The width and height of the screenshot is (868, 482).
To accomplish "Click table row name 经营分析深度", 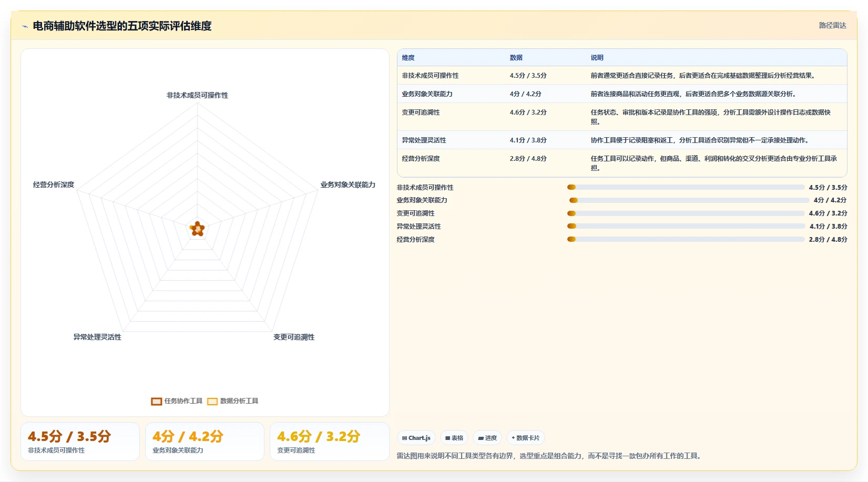I will click(x=421, y=159).
